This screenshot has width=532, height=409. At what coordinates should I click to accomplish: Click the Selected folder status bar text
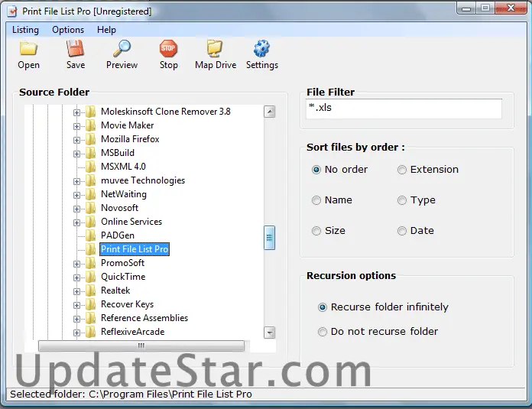tap(131, 394)
